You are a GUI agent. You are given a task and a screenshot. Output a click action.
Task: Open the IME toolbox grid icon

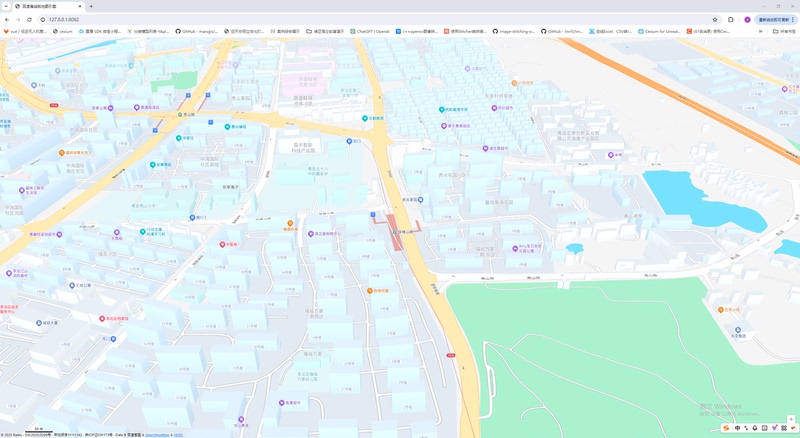coord(784,428)
